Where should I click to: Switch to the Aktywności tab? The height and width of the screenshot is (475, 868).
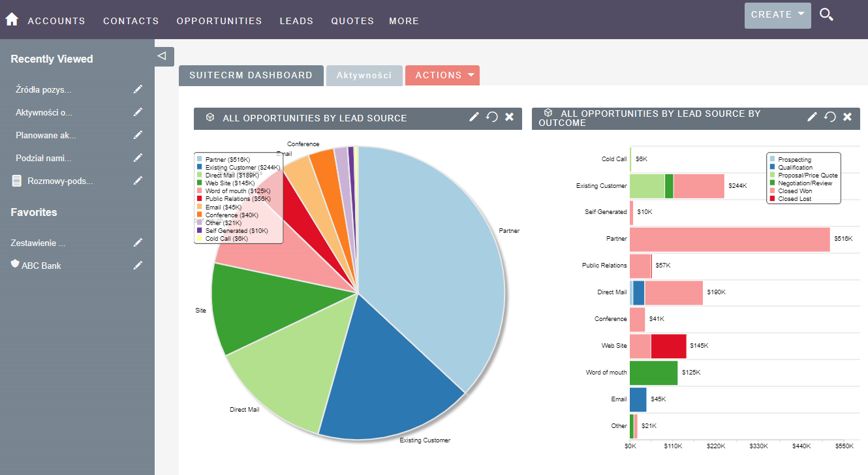click(x=364, y=75)
